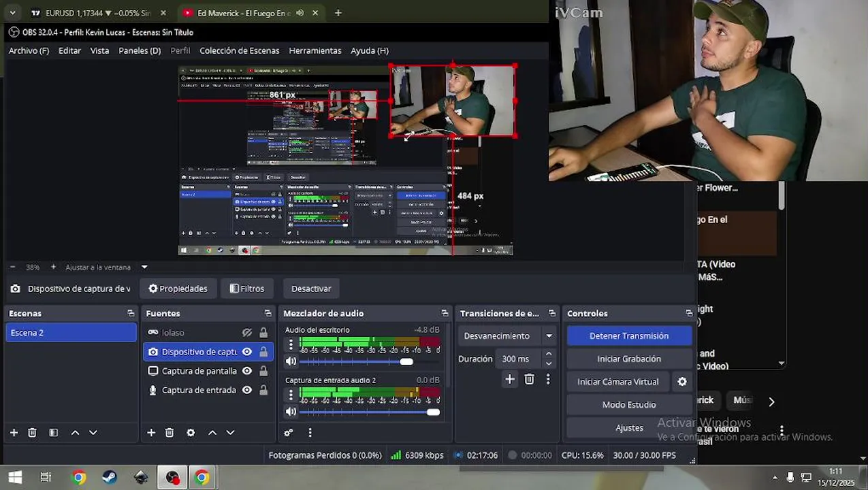This screenshot has width=868, height=490.
Task: Undock the Controles panel icon
Action: 689,314
